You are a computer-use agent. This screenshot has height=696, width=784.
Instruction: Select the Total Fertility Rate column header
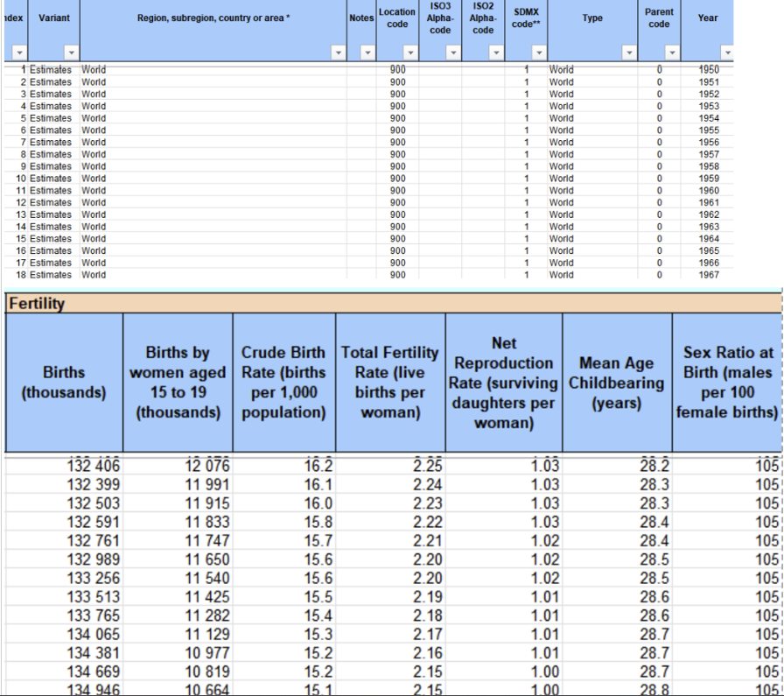390,383
